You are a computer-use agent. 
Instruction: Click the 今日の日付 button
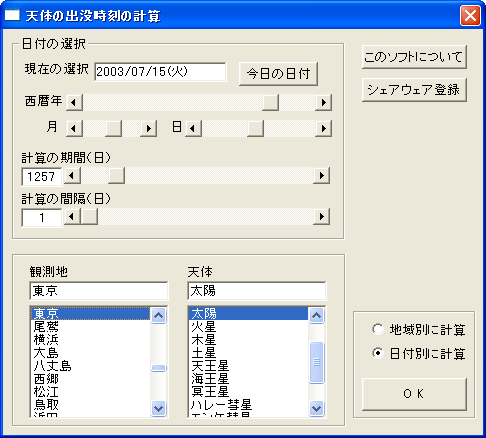point(278,74)
